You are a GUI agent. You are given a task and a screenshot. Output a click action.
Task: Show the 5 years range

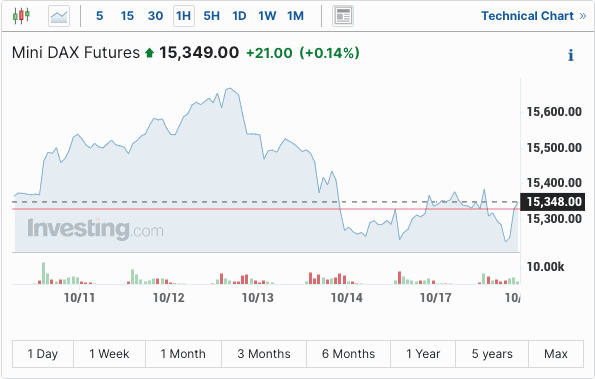(492, 354)
